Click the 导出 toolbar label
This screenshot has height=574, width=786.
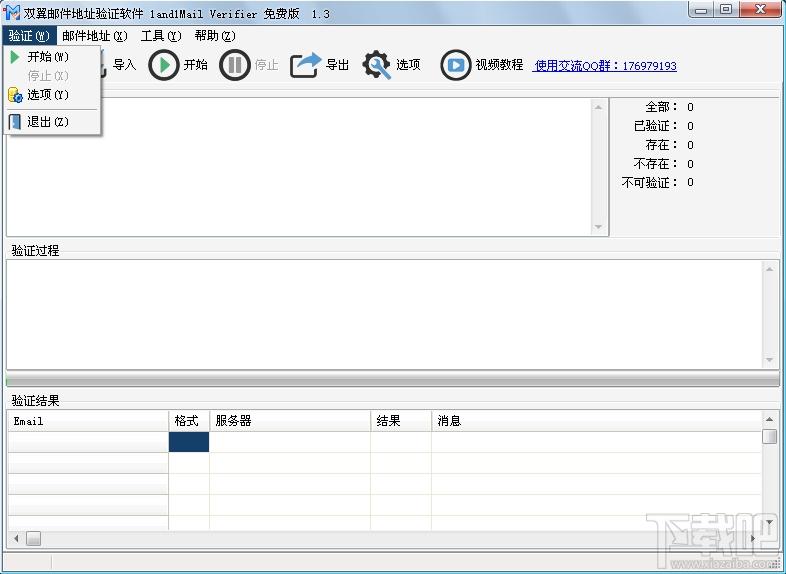[x=337, y=65]
